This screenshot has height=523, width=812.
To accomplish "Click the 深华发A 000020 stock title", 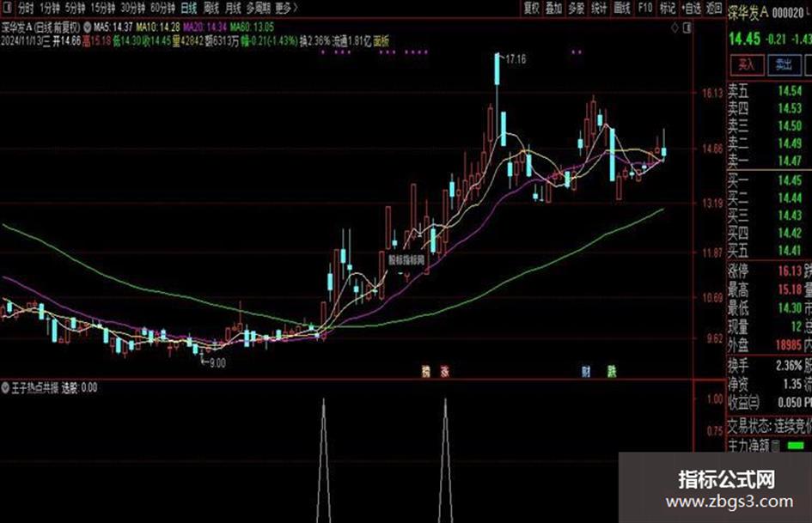I will coord(766,13).
